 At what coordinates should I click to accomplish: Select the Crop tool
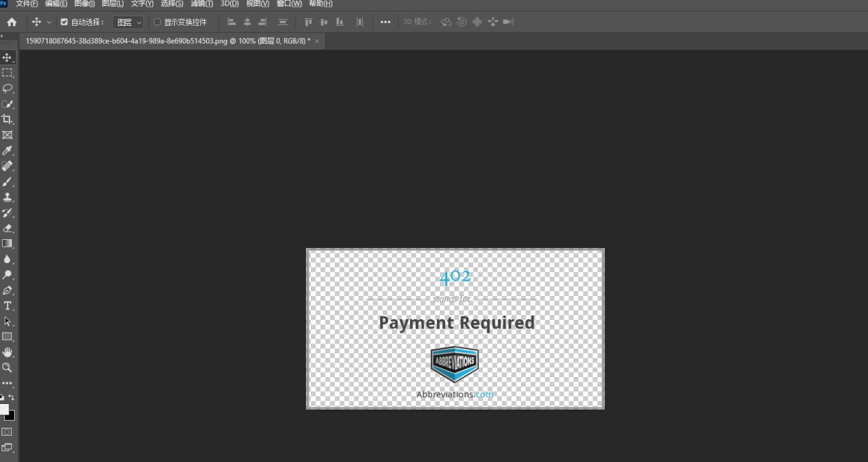pyautogui.click(x=7, y=120)
